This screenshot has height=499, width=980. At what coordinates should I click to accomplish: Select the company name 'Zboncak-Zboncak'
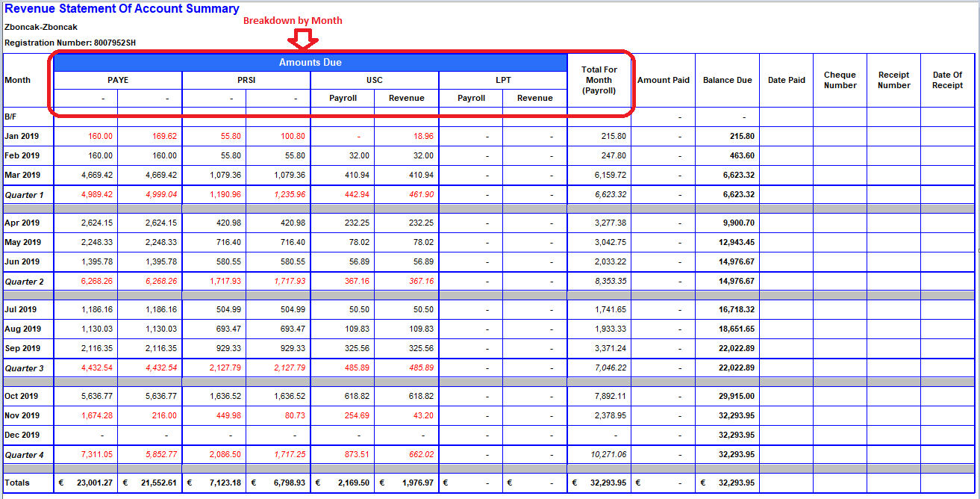(41, 27)
